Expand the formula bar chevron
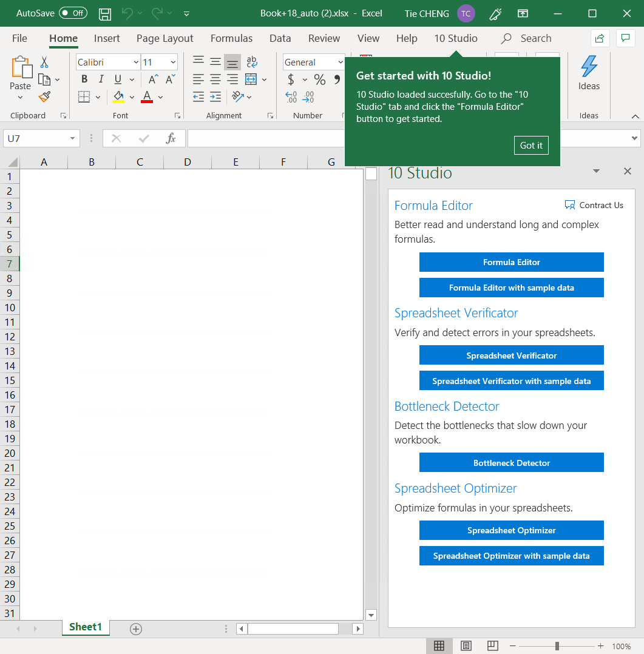The image size is (644, 654). coord(634,138)
